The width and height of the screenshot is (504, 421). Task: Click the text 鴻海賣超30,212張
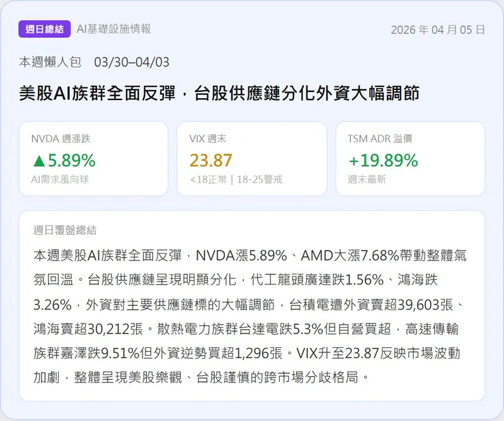coord(88,329)
